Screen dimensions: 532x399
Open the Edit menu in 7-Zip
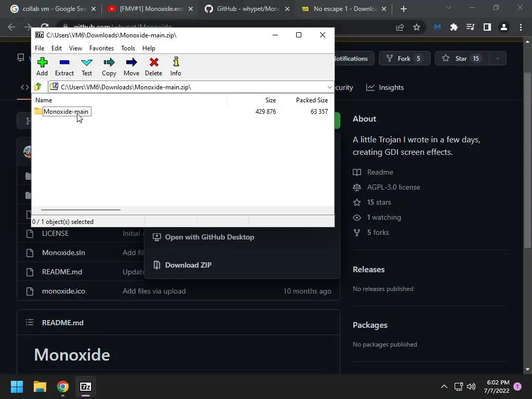[x=56, y=48]
